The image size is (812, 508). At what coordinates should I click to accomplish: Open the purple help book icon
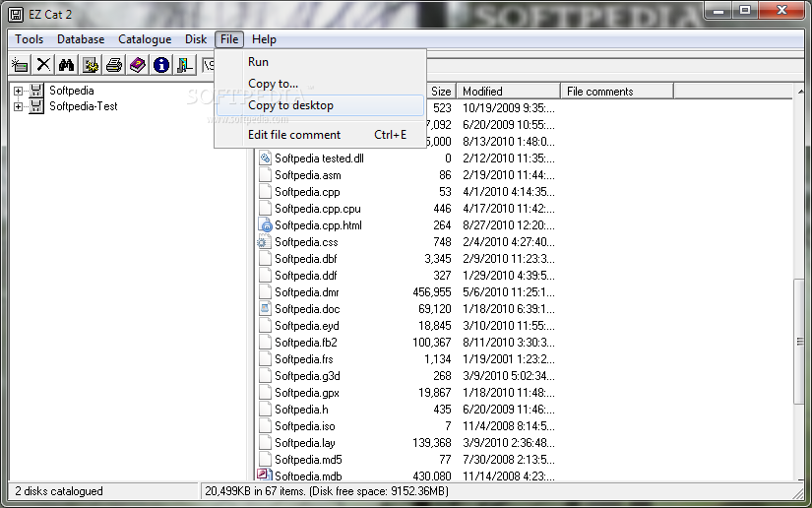(138, 65)
